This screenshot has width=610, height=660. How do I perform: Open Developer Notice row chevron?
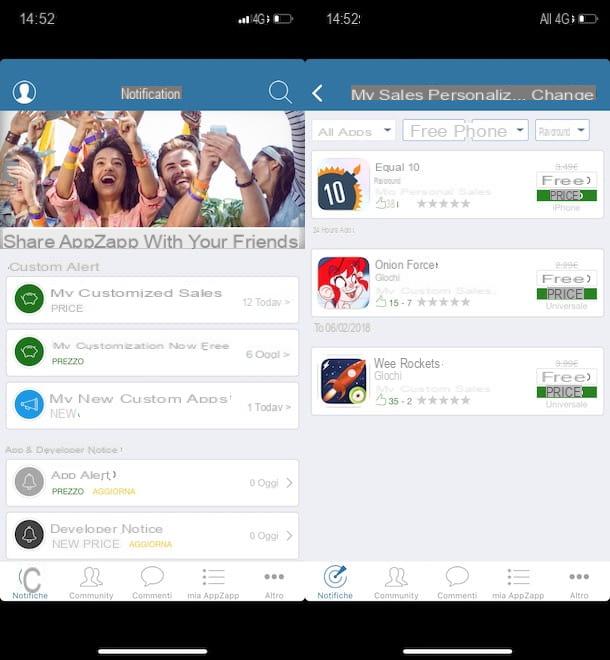289,535
